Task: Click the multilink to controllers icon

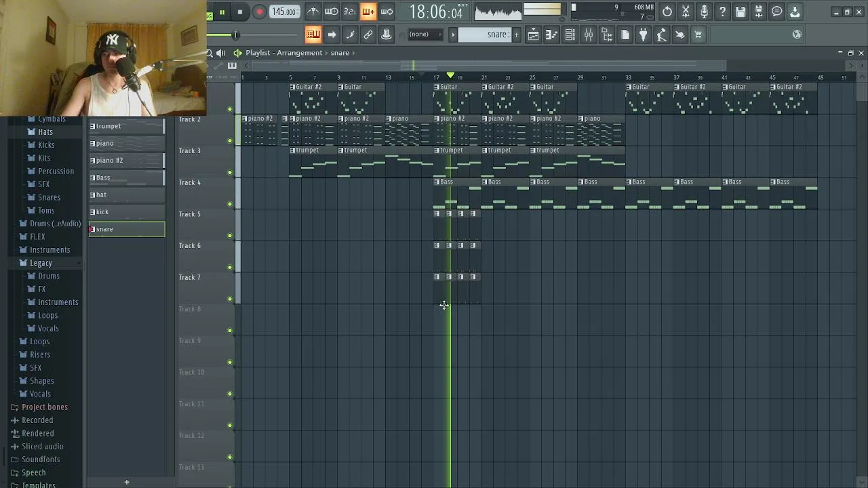Action: [x=368, y=35]
